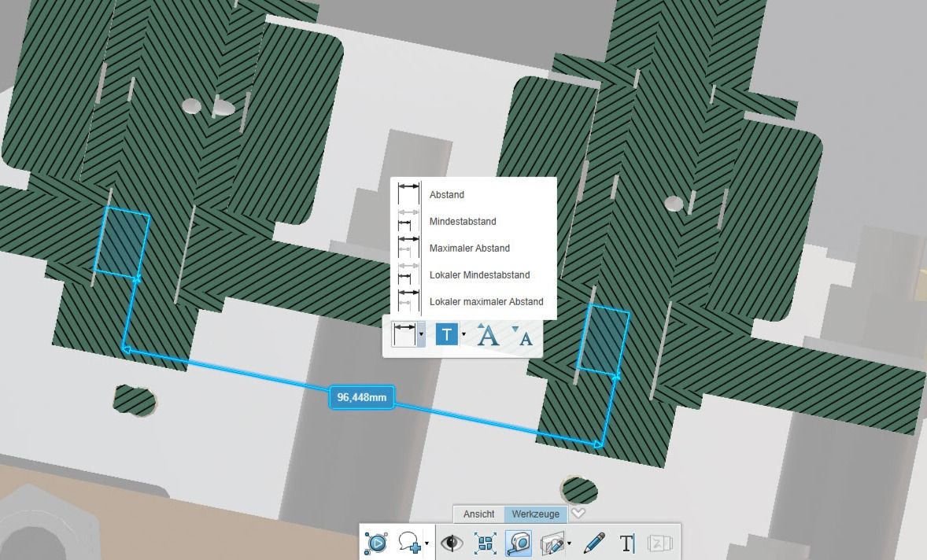Click the 96,448mm dimension label
Viewport: 927px width, 560px height.
click(362, 398)
